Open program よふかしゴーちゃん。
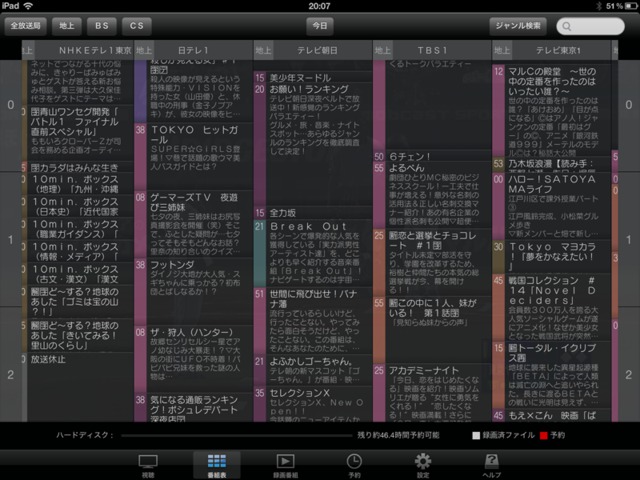This screenshot has width=640, height=480. click(313, 370)
